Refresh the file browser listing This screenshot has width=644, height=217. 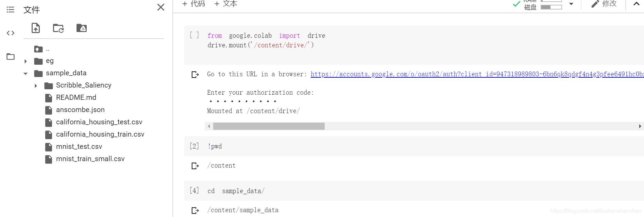(x=58, y=28)
